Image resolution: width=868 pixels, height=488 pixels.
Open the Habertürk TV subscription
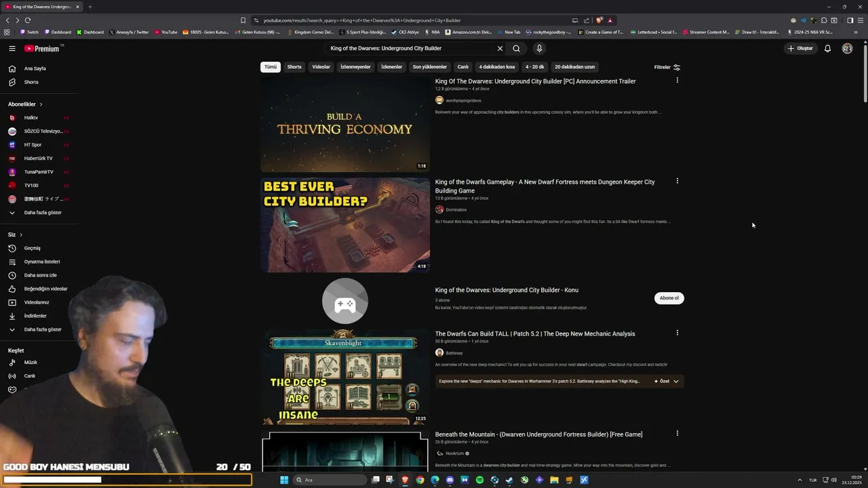[x=39, y=159]
